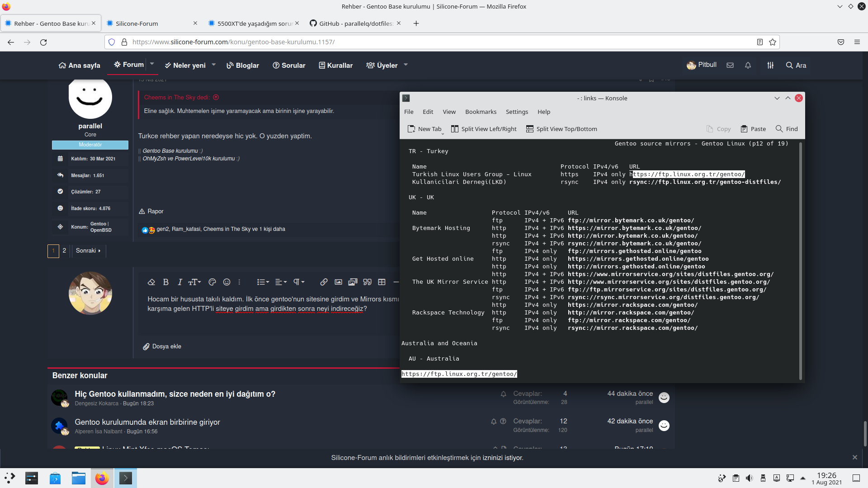Reload the page in Firefox
868x488 pixels.
pos(43,42)
